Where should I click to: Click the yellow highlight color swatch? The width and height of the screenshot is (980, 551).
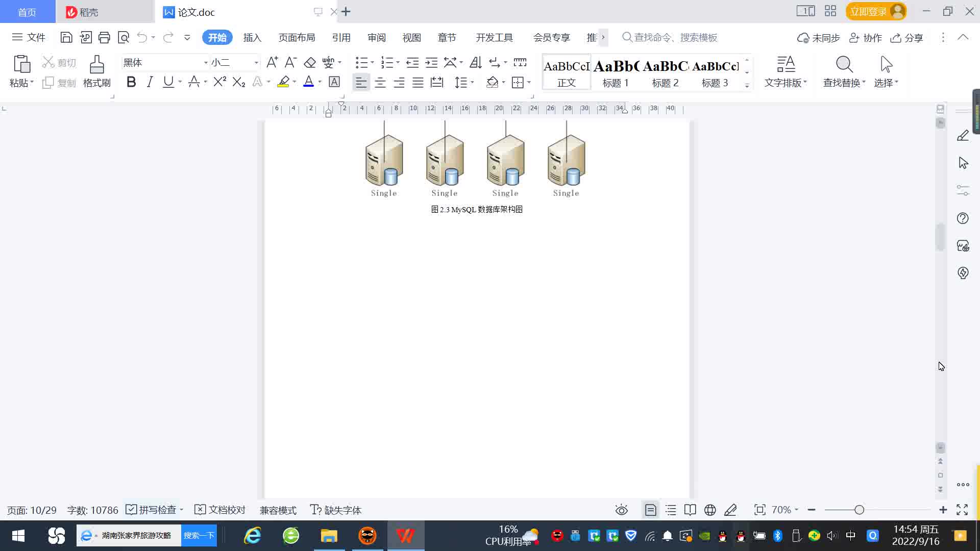[x=283, y=82]
